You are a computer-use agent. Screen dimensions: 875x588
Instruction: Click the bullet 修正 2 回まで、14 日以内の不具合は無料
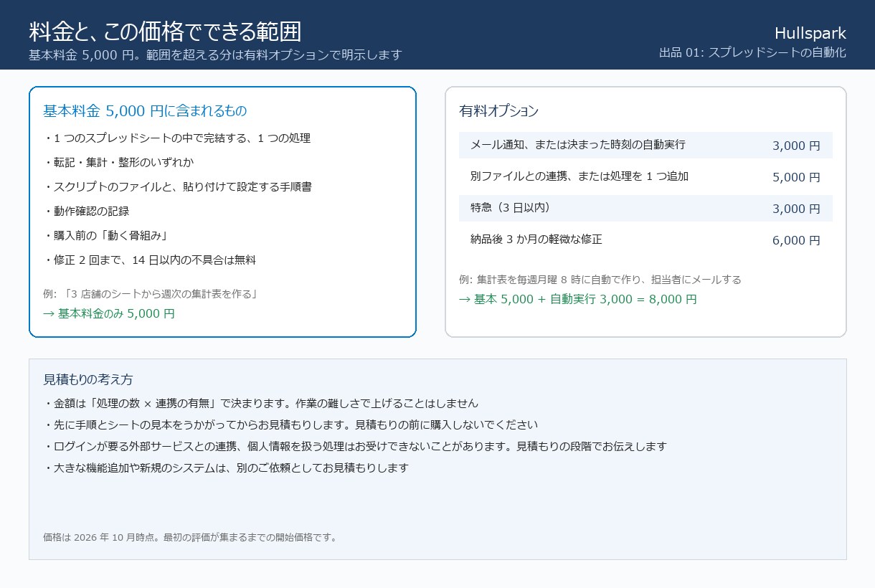click(149, 260)
